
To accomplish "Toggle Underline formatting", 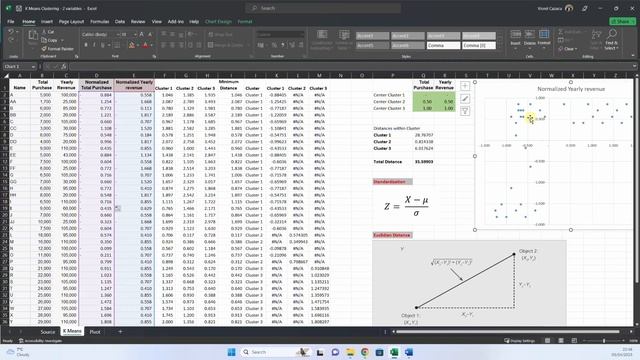I will [x=102, y=45].
